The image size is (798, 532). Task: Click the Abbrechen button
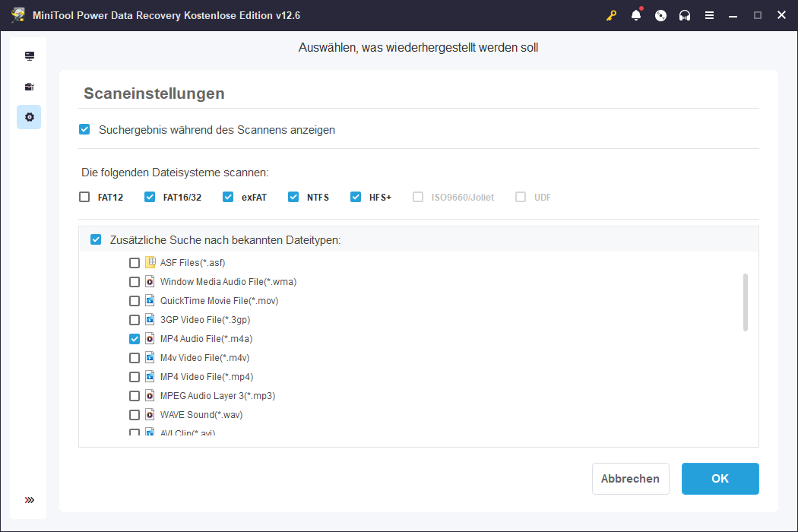click(x=631, y=479)
